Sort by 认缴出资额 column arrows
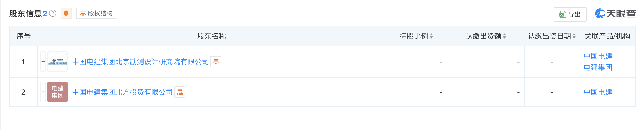The height and width of the screenshot is (130, 644). (x=505, y=36)
